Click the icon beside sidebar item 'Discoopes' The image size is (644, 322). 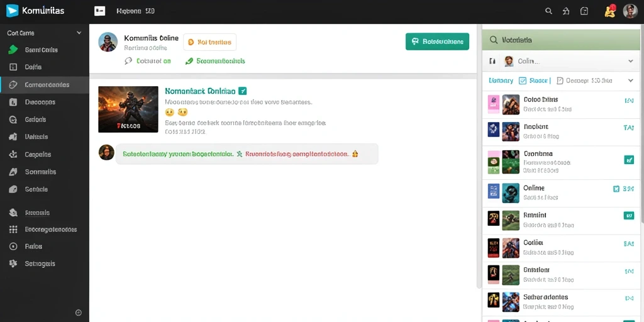click(x=13, y=102)
